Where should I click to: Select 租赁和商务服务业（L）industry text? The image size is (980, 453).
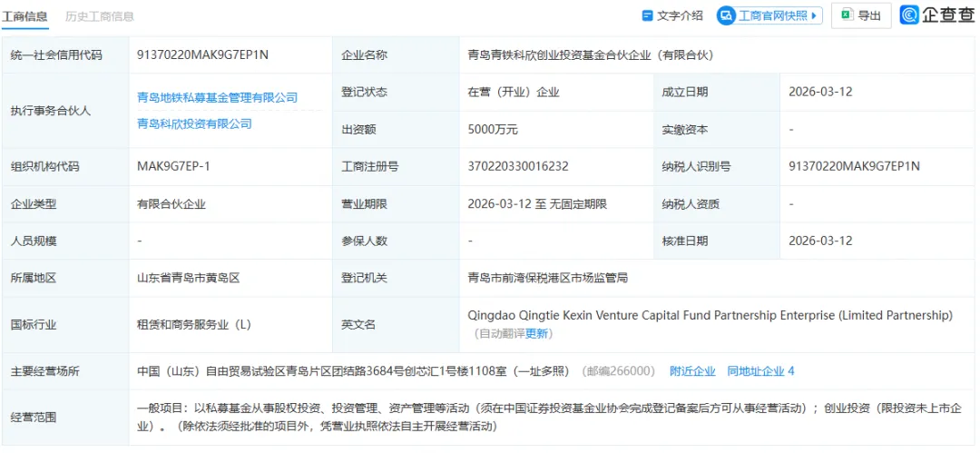click(x=194, y=325)
